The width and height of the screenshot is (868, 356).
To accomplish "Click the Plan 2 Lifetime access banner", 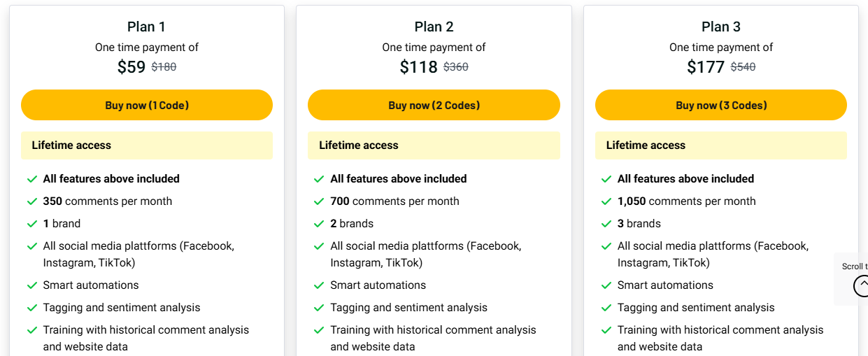I will tap(434, 145).
